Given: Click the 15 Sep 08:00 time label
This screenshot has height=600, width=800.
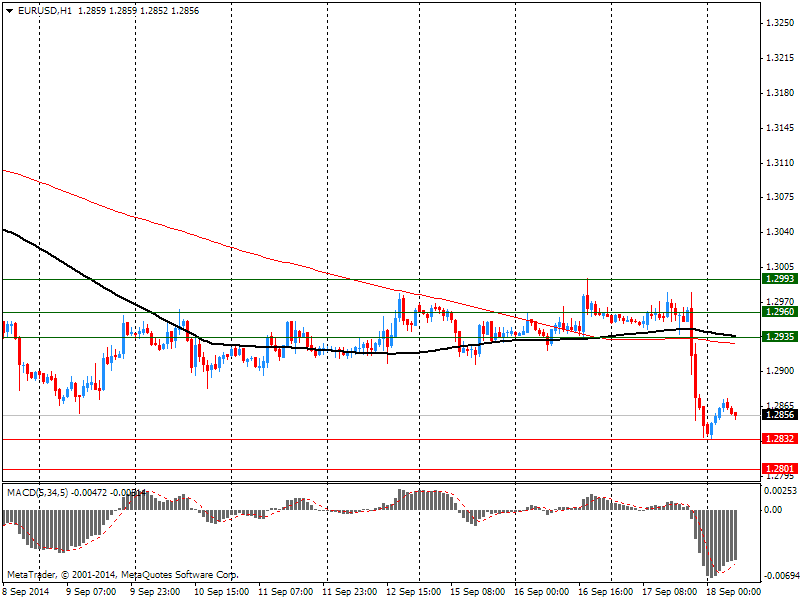Looking at the screenshot, I should pos(478,592).
